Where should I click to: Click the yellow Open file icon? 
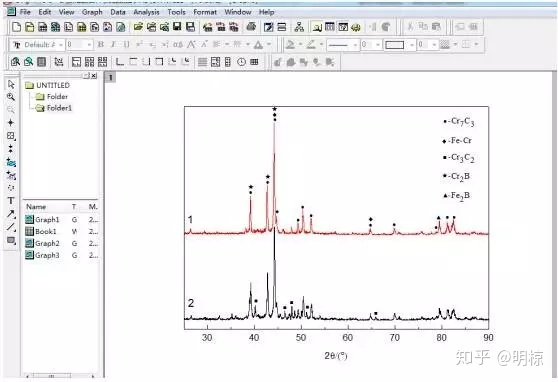click(138, 27)
